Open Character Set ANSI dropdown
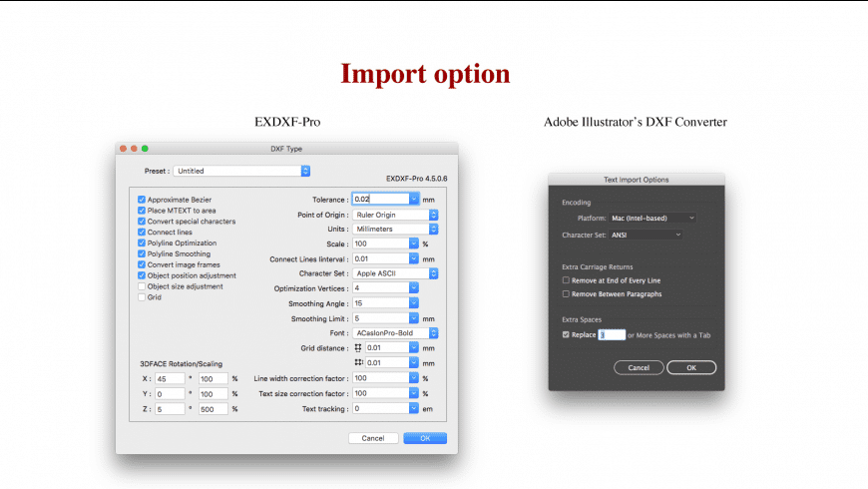 point(646,235)
